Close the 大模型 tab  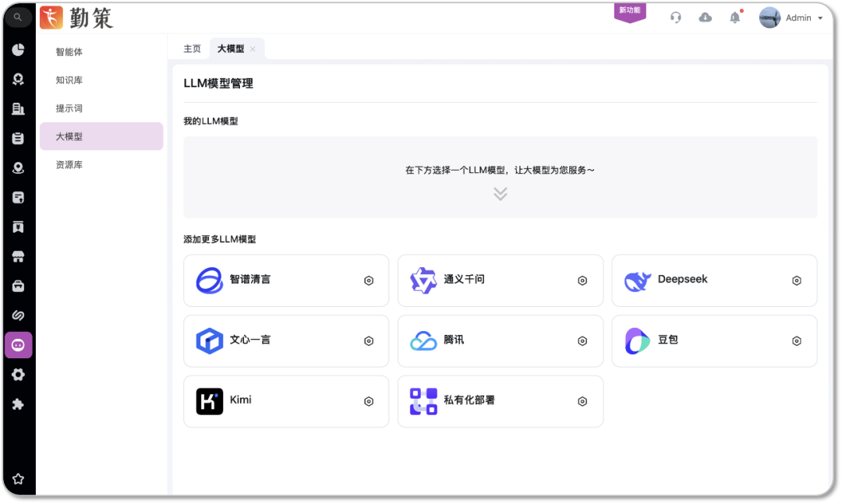point(252,48)
